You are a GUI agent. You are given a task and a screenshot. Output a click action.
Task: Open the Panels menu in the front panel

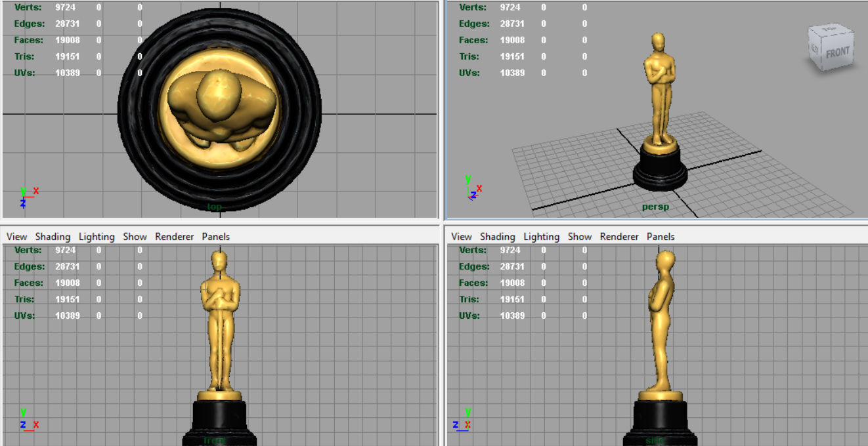(215, 237)
